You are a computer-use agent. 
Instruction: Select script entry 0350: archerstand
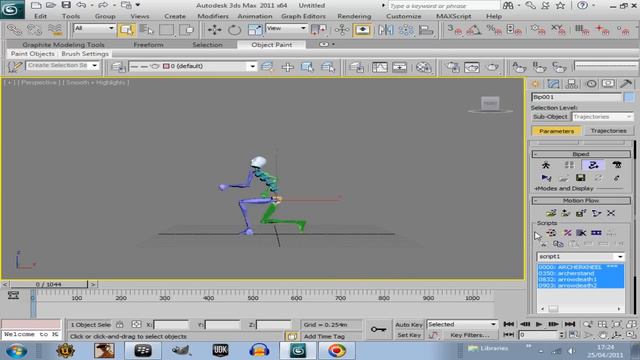coord(580,273)
